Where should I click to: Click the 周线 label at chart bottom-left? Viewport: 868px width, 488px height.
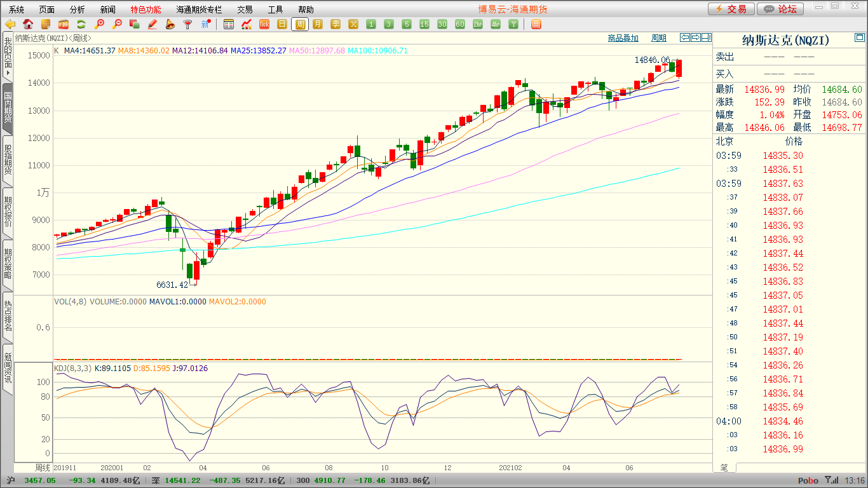coord(43,468)
